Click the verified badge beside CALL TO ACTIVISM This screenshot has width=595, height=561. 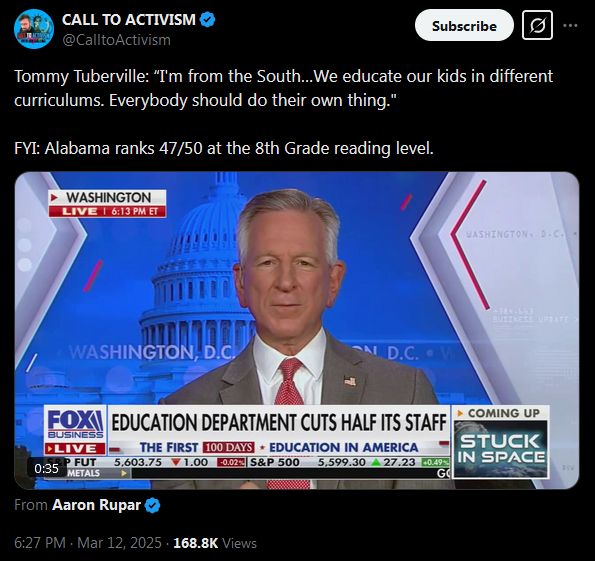(208, 19)
